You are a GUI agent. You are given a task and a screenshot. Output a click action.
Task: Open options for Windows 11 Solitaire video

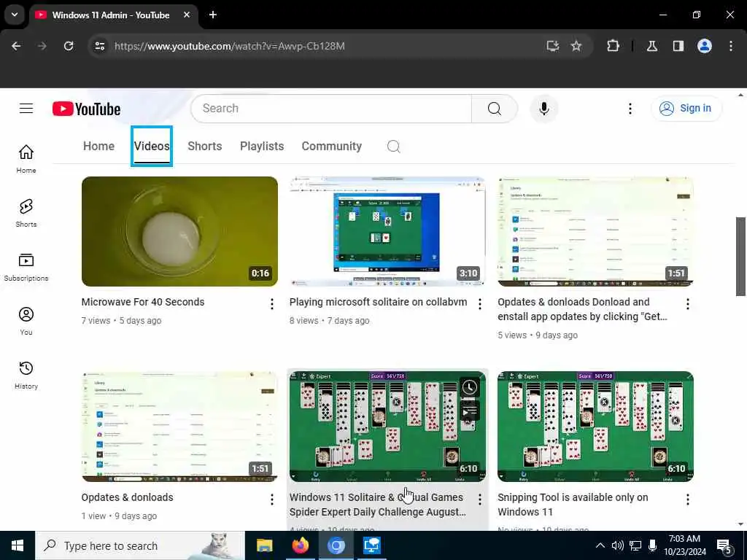pos(480,499)
